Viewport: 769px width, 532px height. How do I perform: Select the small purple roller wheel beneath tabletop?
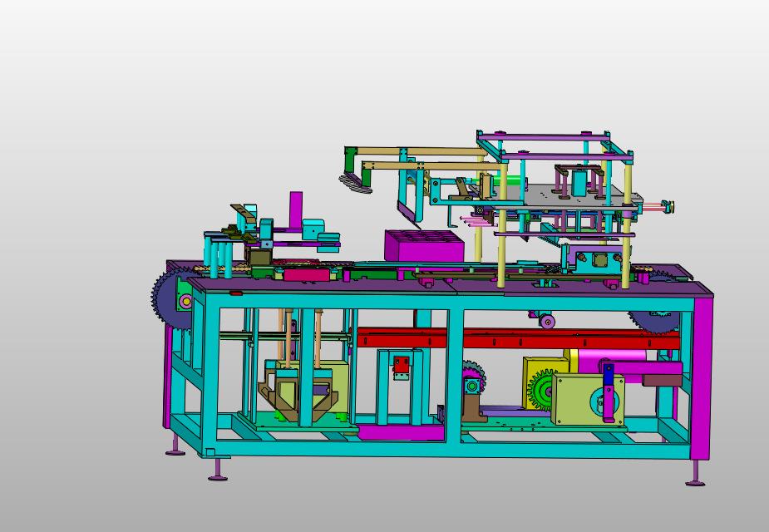tap(547, 321)
